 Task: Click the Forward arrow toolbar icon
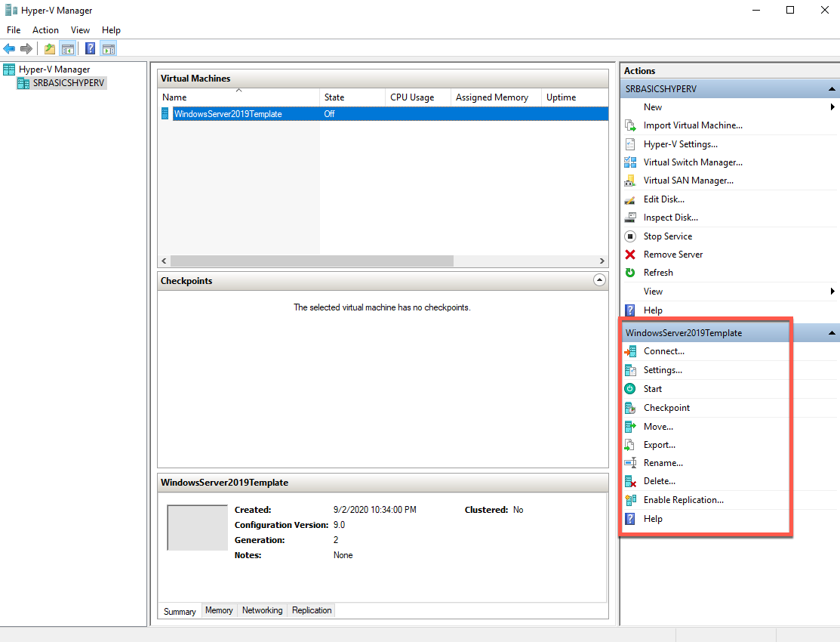(26, 49)
